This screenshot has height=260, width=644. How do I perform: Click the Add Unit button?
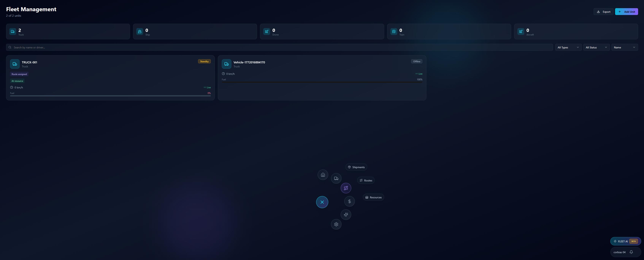click(x=627, y=11)
